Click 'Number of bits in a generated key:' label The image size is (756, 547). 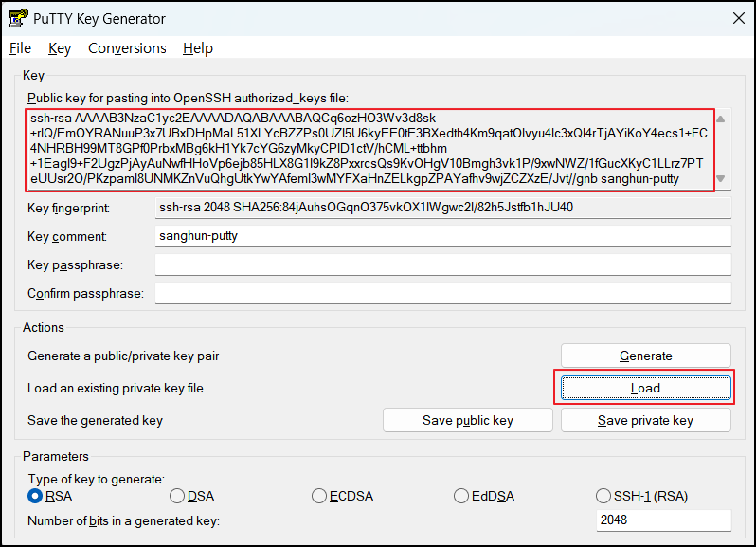click(x=123, y=521)
